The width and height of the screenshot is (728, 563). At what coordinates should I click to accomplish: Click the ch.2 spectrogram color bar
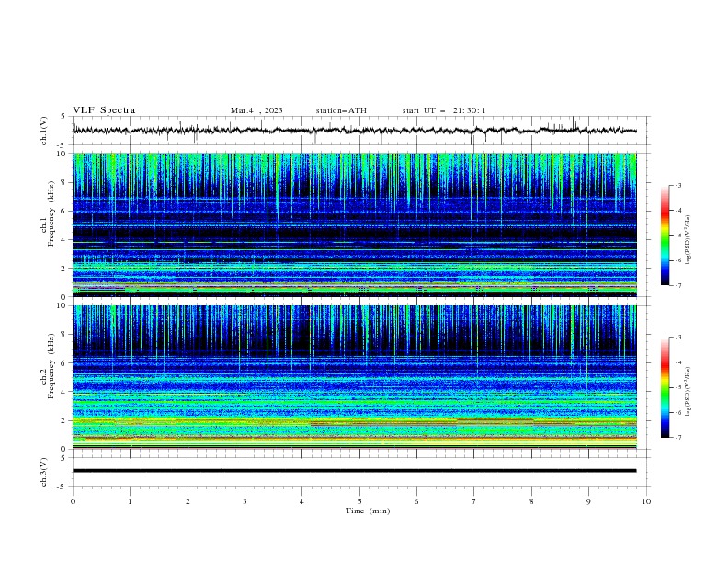(665, 387)
